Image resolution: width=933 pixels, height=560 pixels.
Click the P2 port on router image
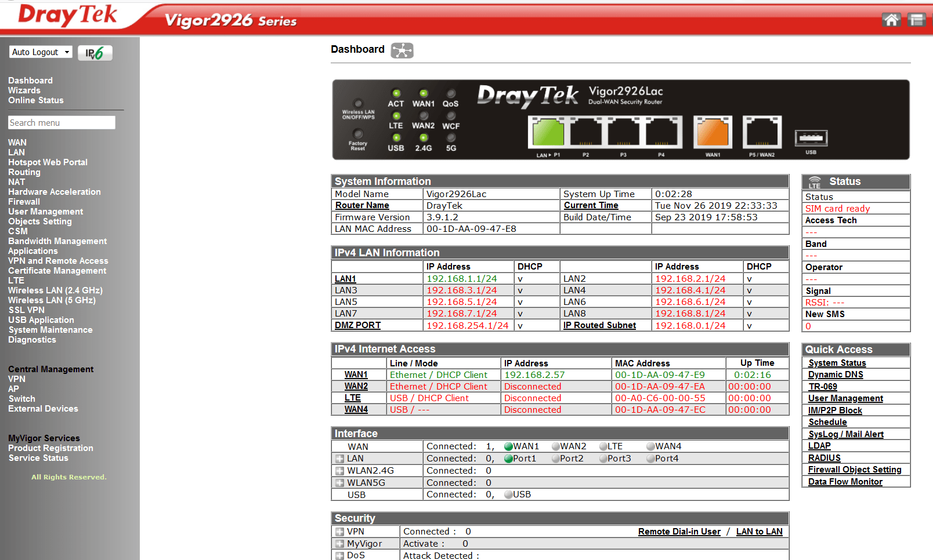(x=585, y=132)
